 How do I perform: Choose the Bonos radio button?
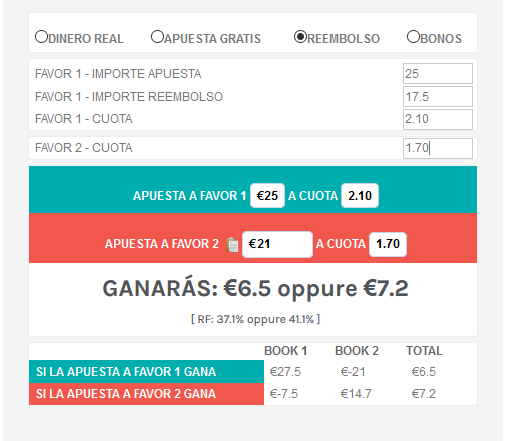coord(413,37)
